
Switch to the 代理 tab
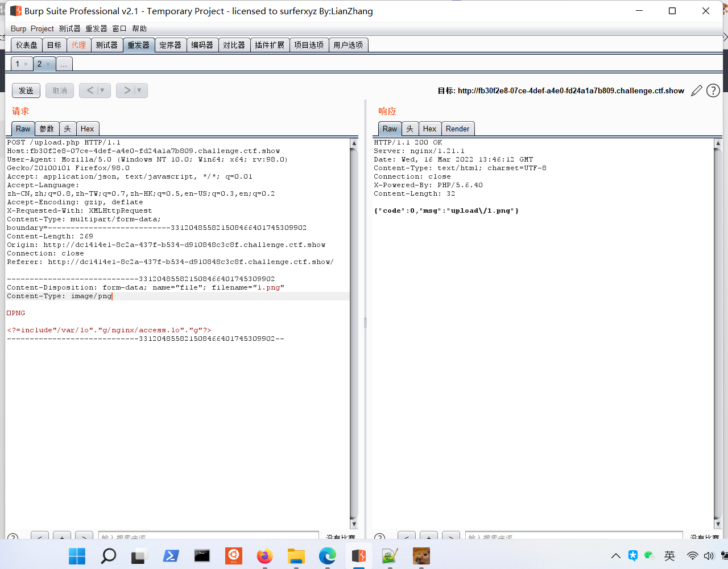tap(78, 45)
